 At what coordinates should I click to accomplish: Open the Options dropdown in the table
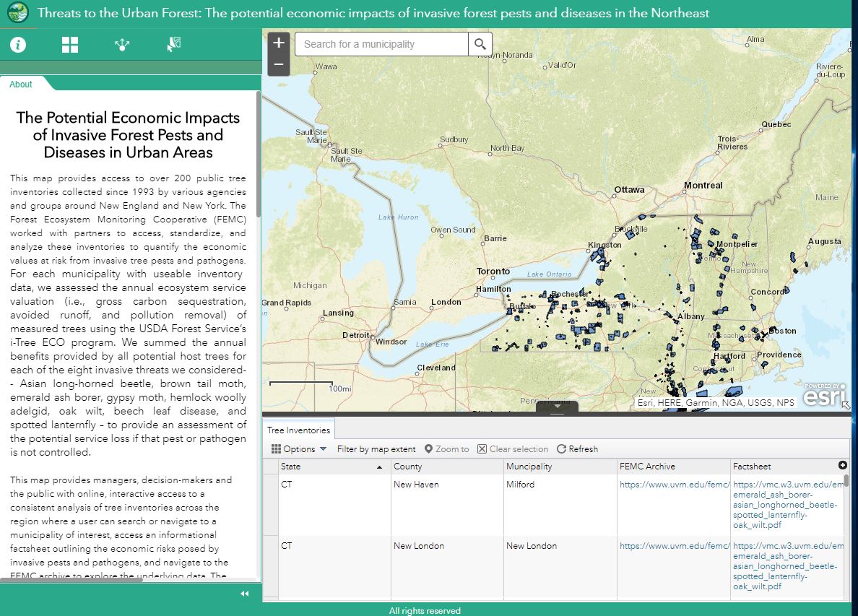tap(298, 448)
